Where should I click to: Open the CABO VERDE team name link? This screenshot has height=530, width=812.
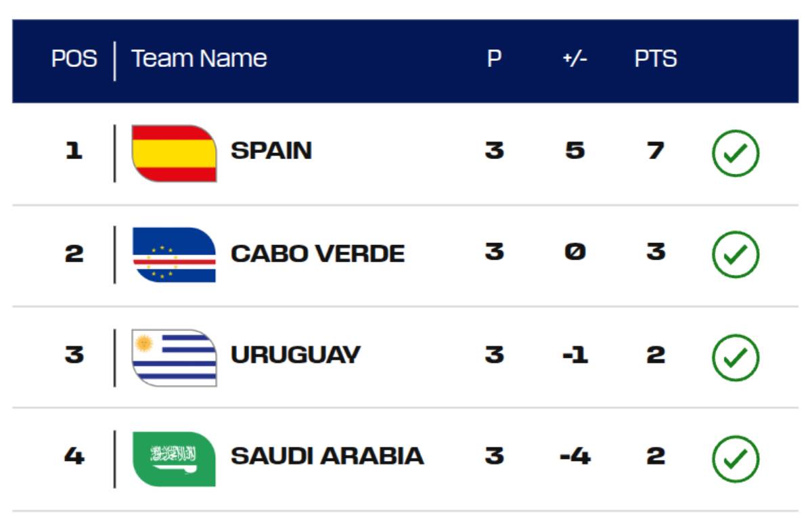(x=317, y=254)
